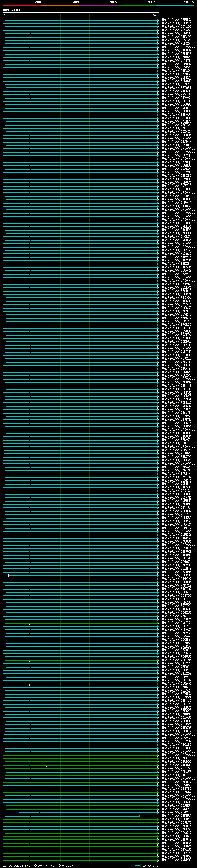Image resolution: width=197 pixels, height=868 pixels.
Task: Open hit UniRef100_P23921
Action: click(177, 274)
